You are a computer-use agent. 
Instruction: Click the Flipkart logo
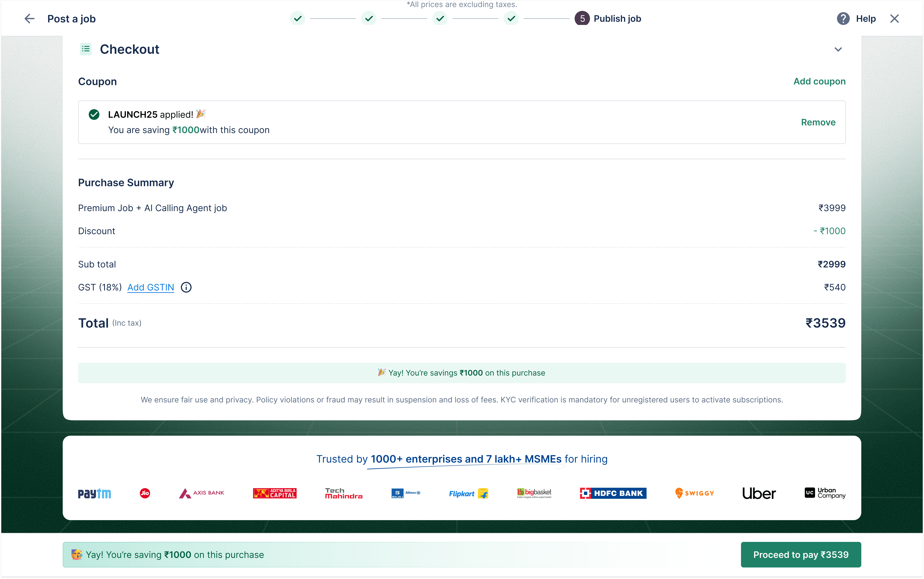469,493
